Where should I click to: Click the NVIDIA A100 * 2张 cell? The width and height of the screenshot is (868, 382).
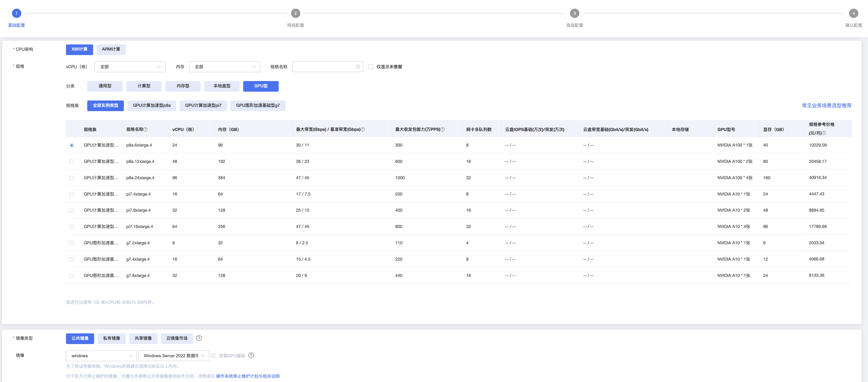[735, 161]
